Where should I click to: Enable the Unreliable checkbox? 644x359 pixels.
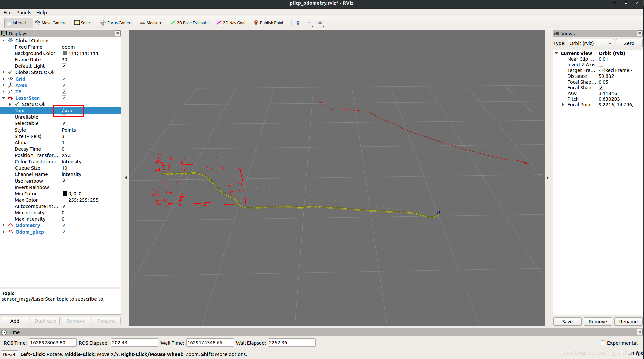click(64, 117)
